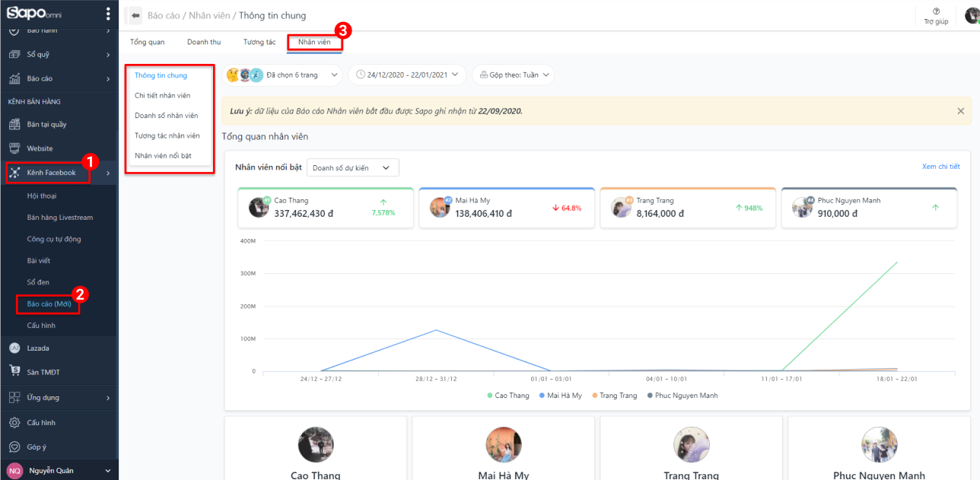The image size is (980, 480).
Task: Click Cao Thang avatar in top card
Action: click(x=259, y=207)
